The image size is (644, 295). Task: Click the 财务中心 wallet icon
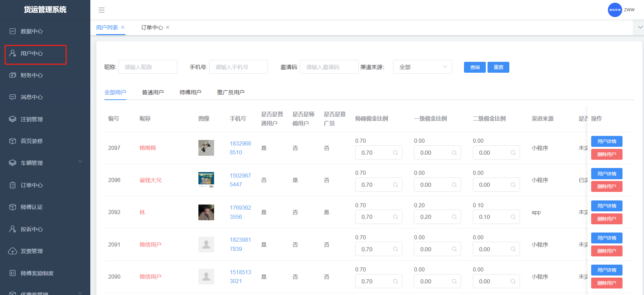click(13, 75)
